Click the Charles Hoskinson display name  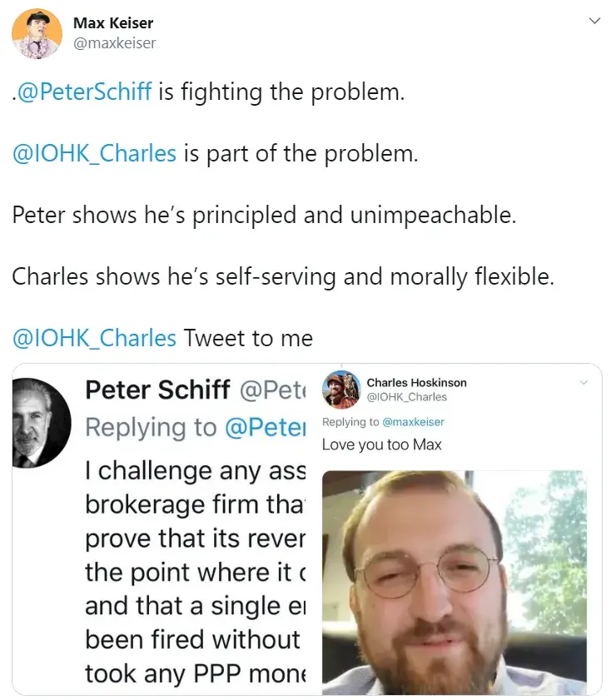417,383
